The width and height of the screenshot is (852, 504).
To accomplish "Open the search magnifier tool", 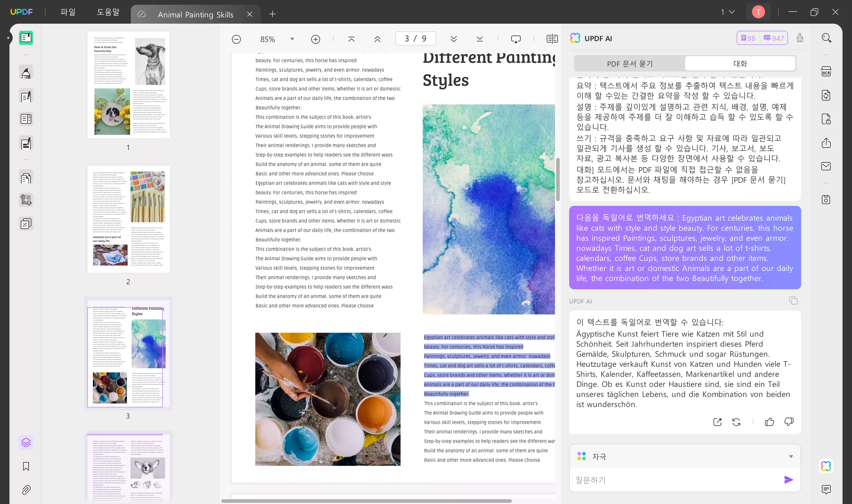I will pos(826,38).
